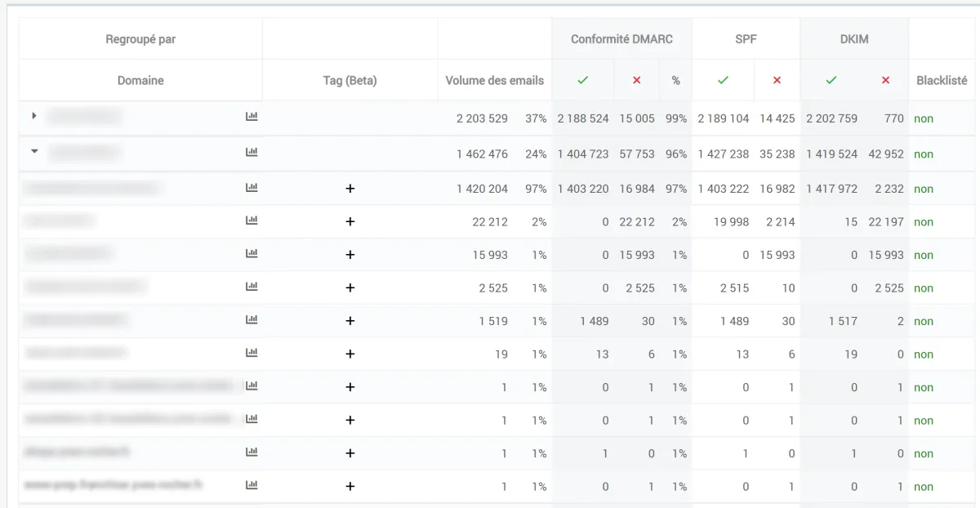Sort by the Domaine column header

pyautogui.click(x=140, y=81)
